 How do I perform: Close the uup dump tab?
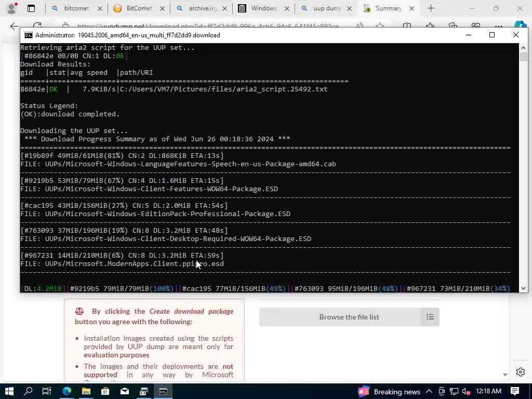350,9
